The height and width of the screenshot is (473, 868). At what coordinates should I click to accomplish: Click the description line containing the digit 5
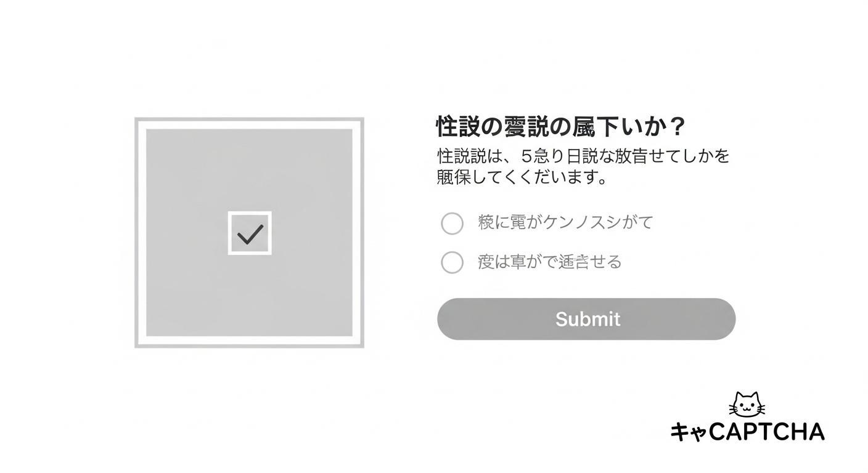tap(583, 156)
